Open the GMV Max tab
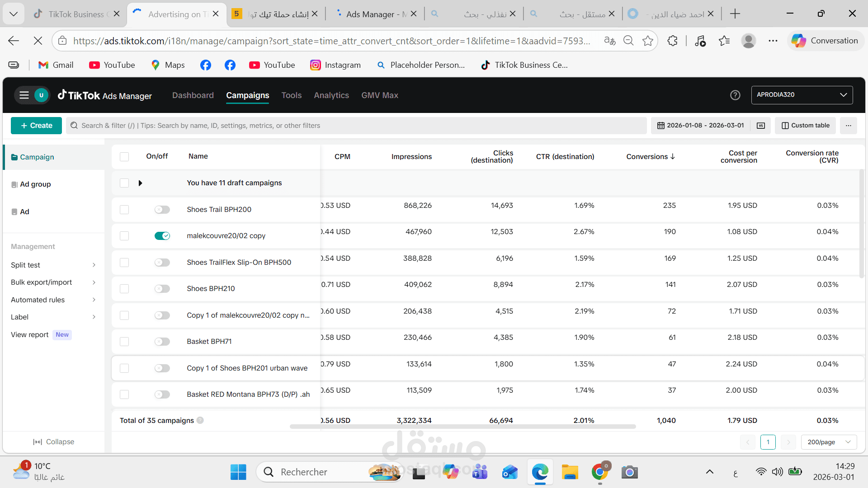This screenshot has height=488, width=868. click(x=379, y=95)
